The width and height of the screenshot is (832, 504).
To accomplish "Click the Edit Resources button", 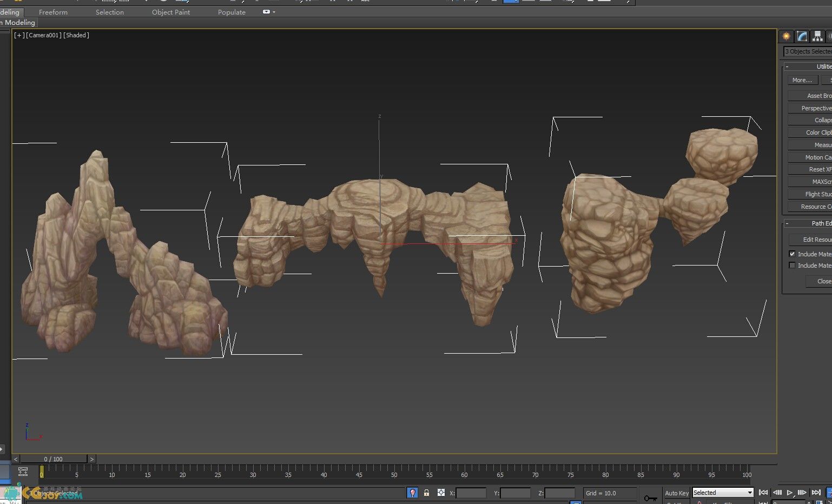I will click(810, 240).
